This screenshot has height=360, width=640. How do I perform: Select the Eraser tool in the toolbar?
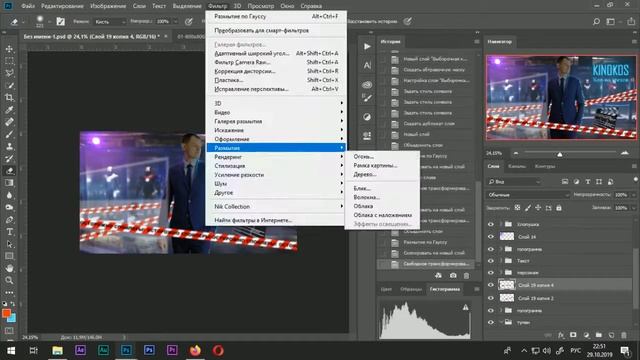pyautogui.click(x=9, y=171)
